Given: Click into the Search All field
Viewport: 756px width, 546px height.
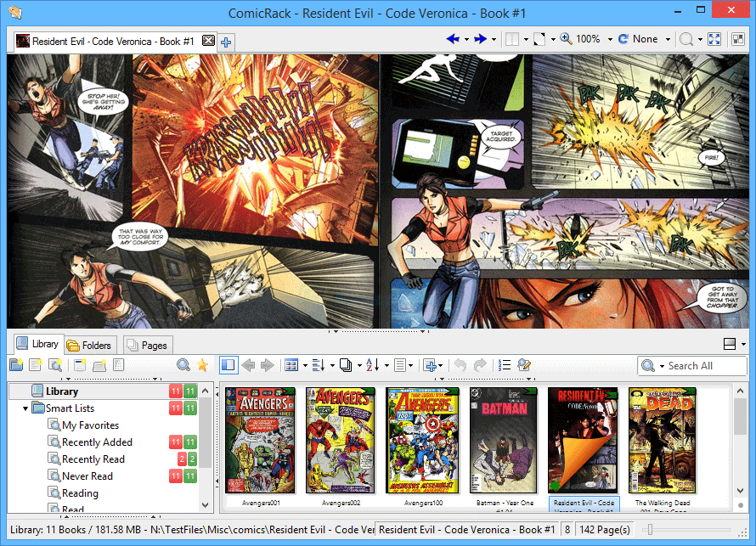Looking at the screenshot, I should (705, 366).
